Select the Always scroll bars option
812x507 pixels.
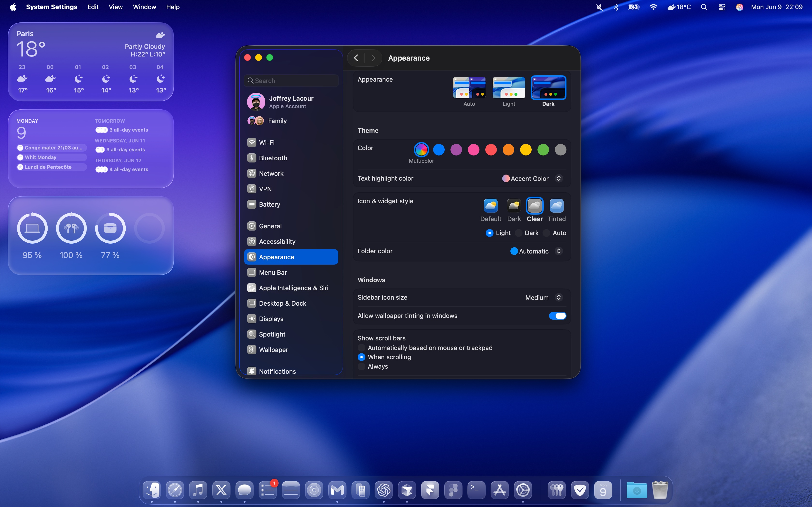[362, 366]
